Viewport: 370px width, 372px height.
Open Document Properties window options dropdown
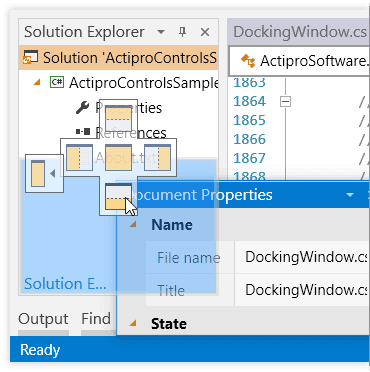pyautogui.click(x=350, y=195)
